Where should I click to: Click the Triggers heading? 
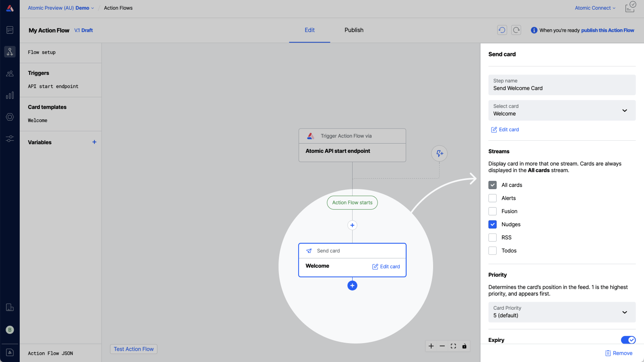tap(38, 73)
